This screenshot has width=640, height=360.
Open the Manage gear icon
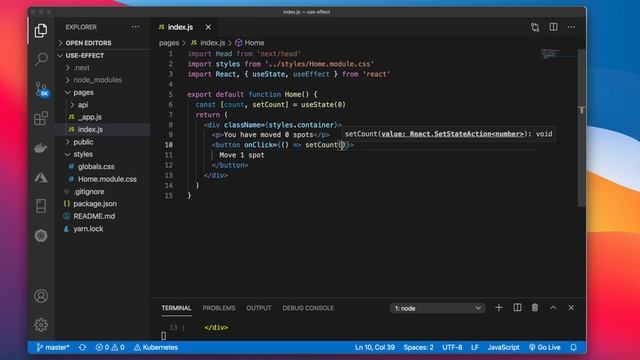(41, 325)
